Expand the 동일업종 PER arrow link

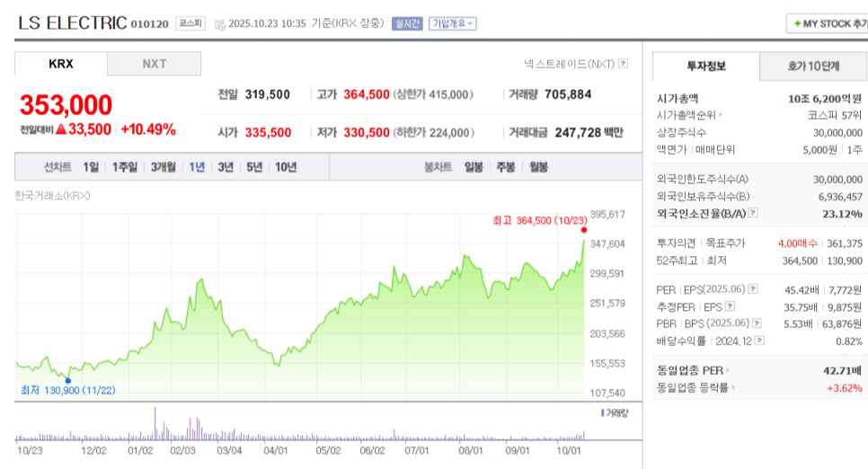728,370
